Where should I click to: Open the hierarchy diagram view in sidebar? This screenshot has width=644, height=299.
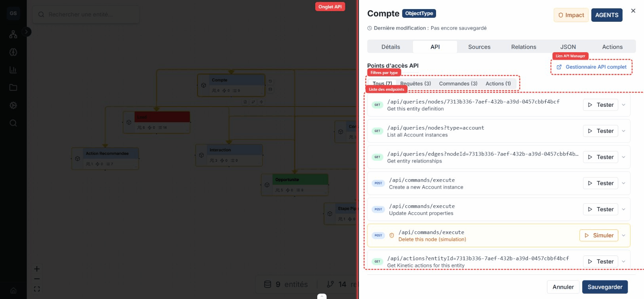(13, 34)
